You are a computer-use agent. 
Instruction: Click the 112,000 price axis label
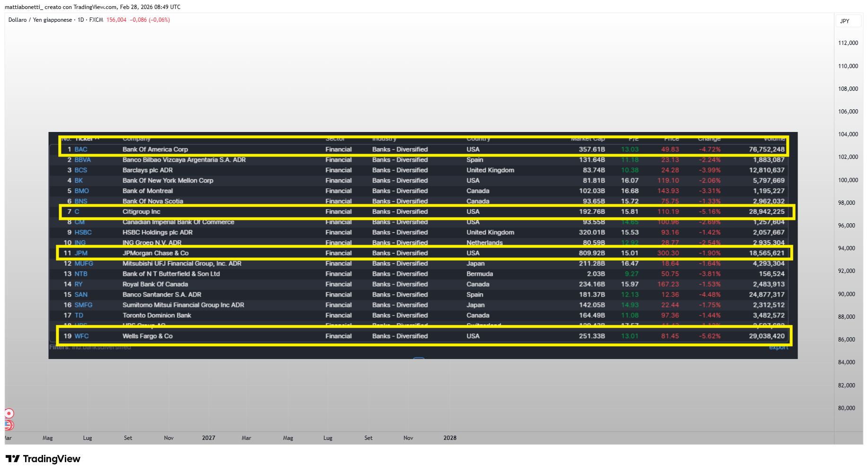click(848, 43)
